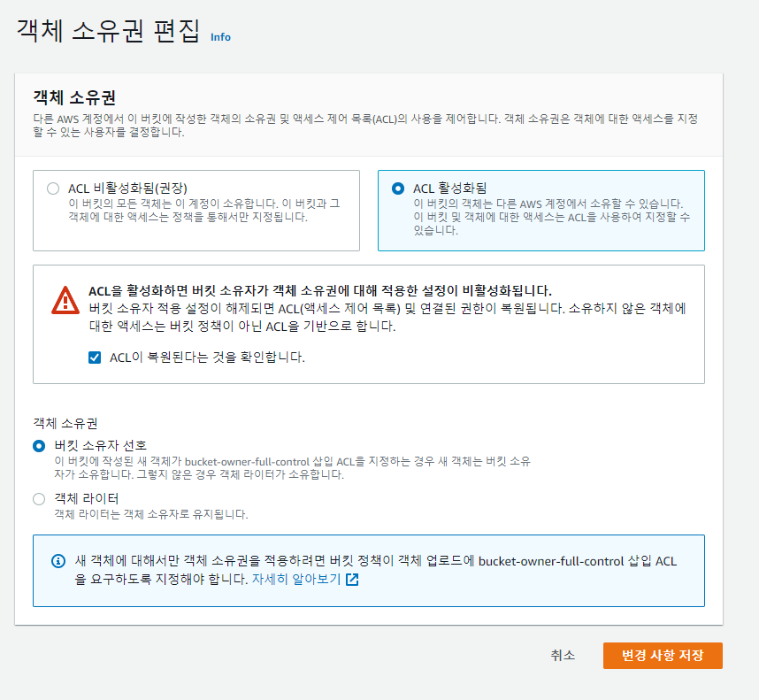
Task: Click the 객체 라이터는 객체 소유자로 유지됩니다 description
Action: click(151, 514)
